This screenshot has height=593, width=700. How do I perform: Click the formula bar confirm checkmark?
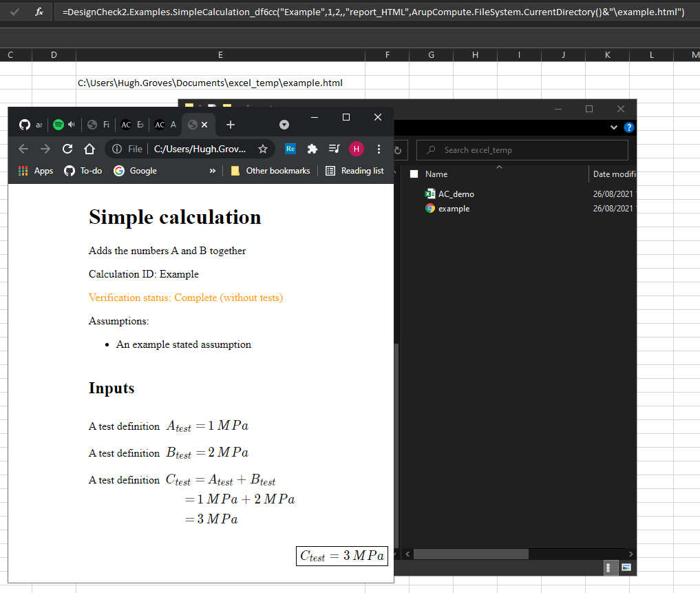click(x=14, y=12)
